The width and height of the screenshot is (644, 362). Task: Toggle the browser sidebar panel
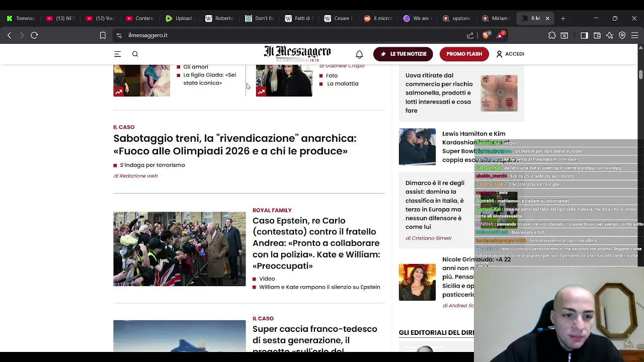pyautogui.click(x=584, y=35)
